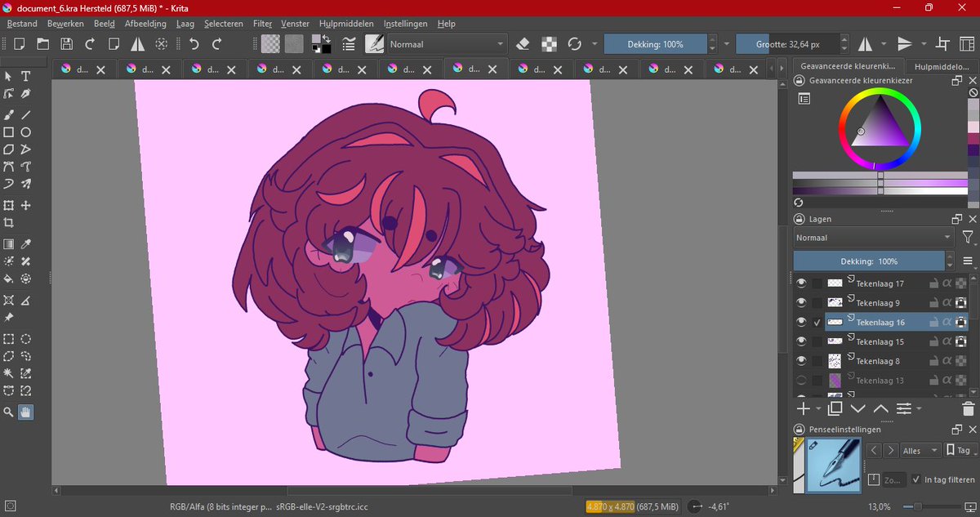Select the Color Sampler eyedropper tool
The height and width of the screenshot is (517, 980).
(x=26, y=244)
